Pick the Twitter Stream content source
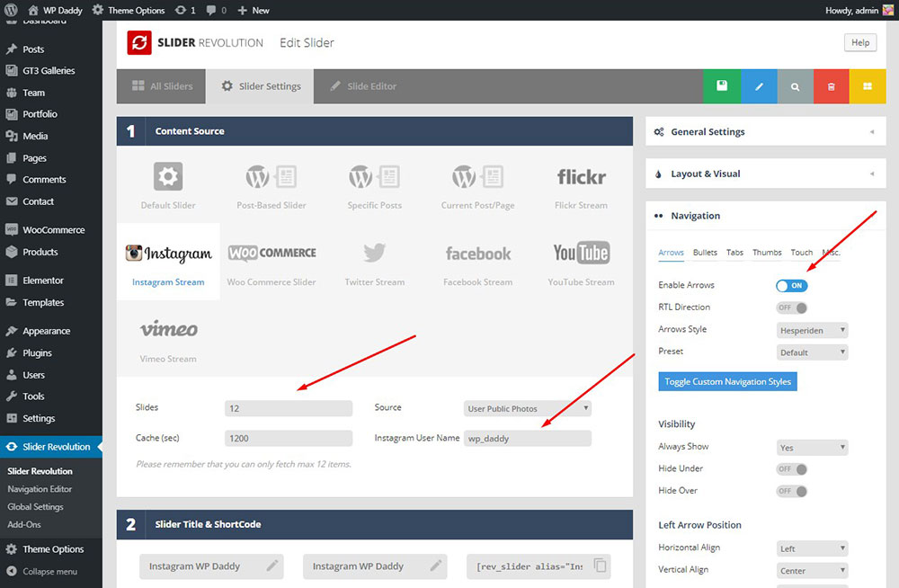Viewport: 899px width, 588px height. click(x=374, y=261)
